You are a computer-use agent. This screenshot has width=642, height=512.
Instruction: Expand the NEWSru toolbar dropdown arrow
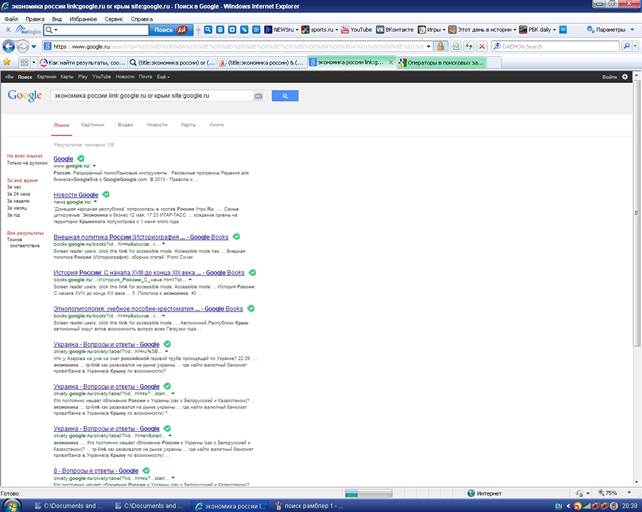(297, 30)
